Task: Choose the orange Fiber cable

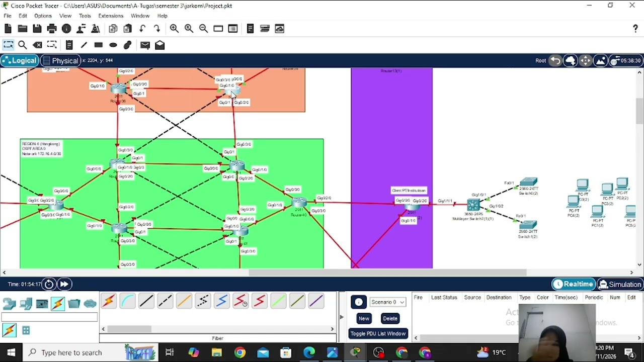Action: pyautogui.click(x=184, y=301)
